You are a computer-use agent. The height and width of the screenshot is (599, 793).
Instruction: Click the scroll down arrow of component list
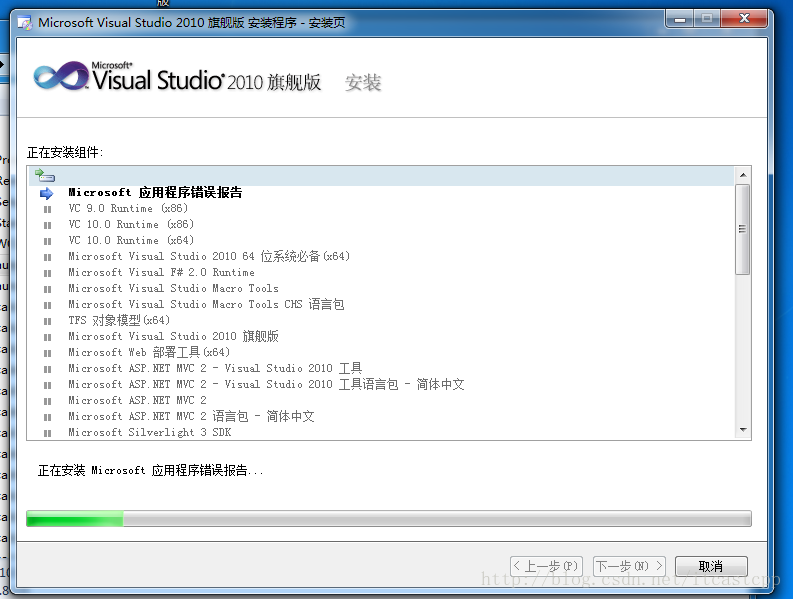point(743,430)
